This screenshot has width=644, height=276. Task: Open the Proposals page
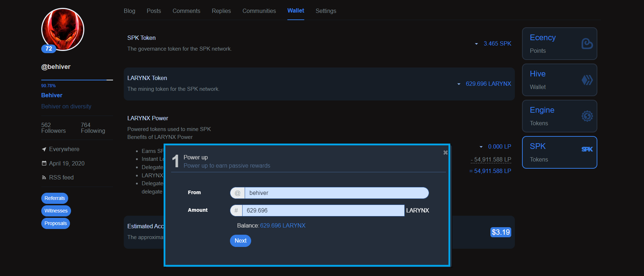tap(56, 223)
